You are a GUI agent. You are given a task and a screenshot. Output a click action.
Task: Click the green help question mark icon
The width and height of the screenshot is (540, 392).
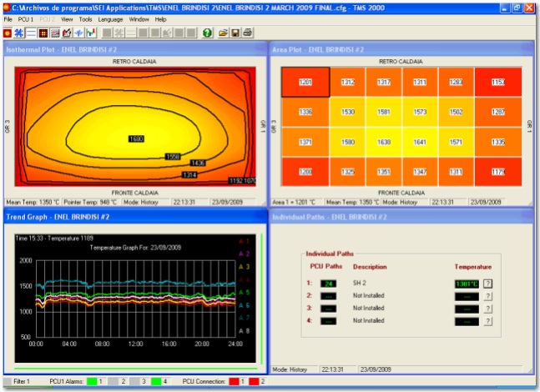[x=206, y=33]
